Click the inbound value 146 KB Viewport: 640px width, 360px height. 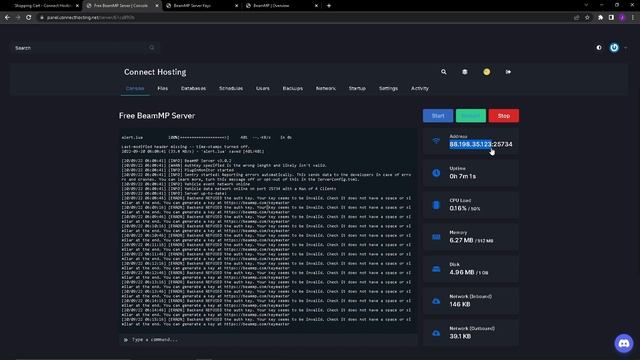460,304
